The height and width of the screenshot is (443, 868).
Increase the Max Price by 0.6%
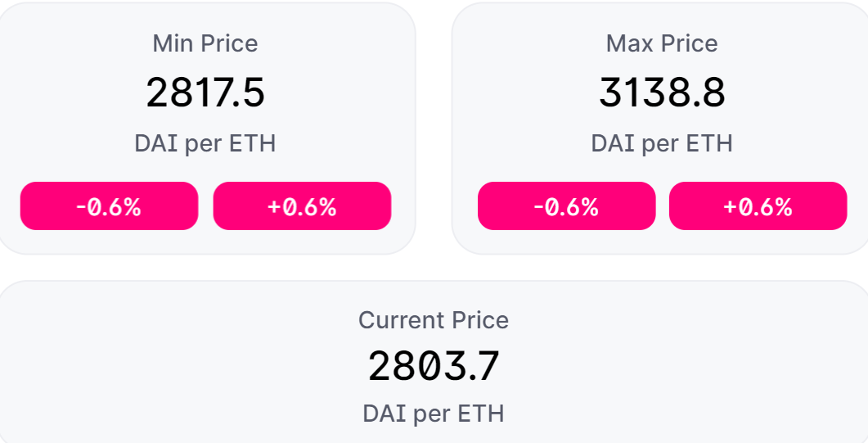coord(758,206)
